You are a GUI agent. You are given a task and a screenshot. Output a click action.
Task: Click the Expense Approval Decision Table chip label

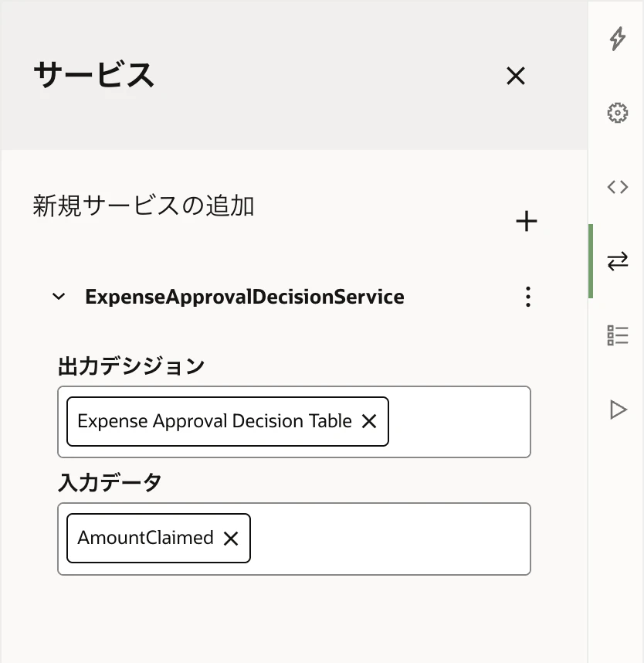215,421
